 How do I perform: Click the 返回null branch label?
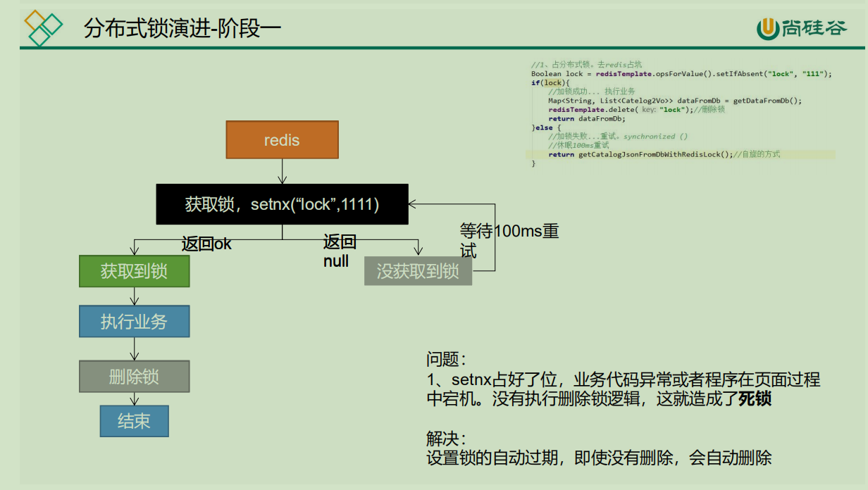pyautogui.click(x=340, y=251)
